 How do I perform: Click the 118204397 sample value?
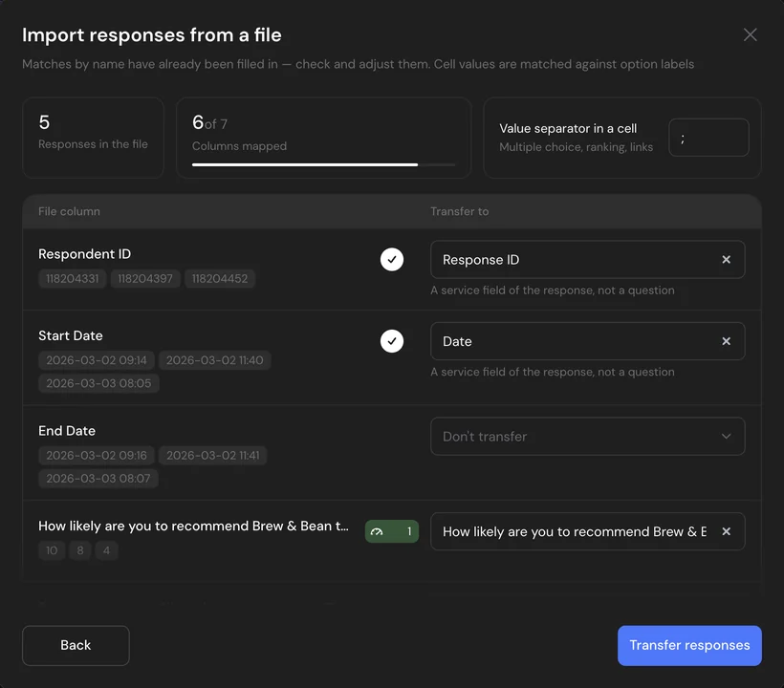145,278
